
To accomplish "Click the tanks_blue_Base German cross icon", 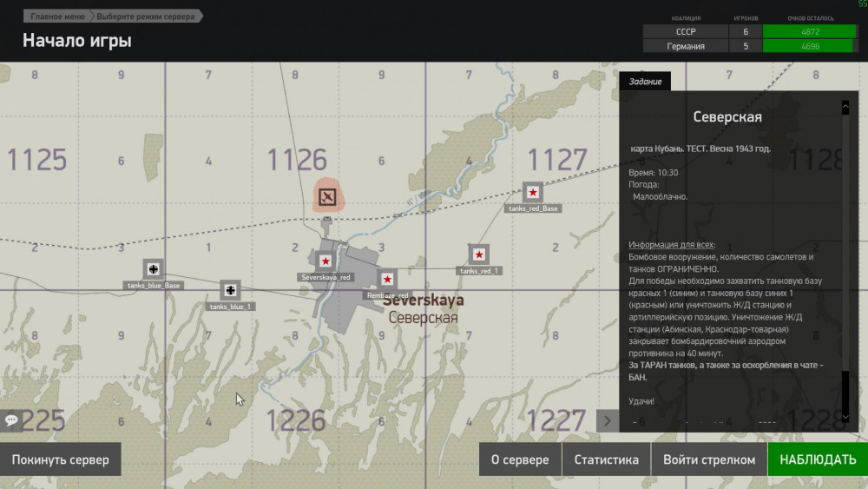I will point(154,269).
